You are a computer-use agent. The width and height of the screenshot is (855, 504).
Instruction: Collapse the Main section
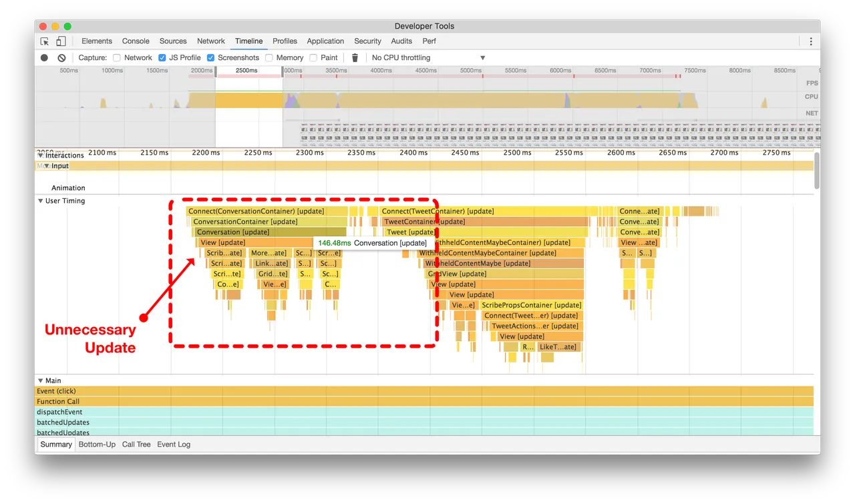(x=41, y=380)
